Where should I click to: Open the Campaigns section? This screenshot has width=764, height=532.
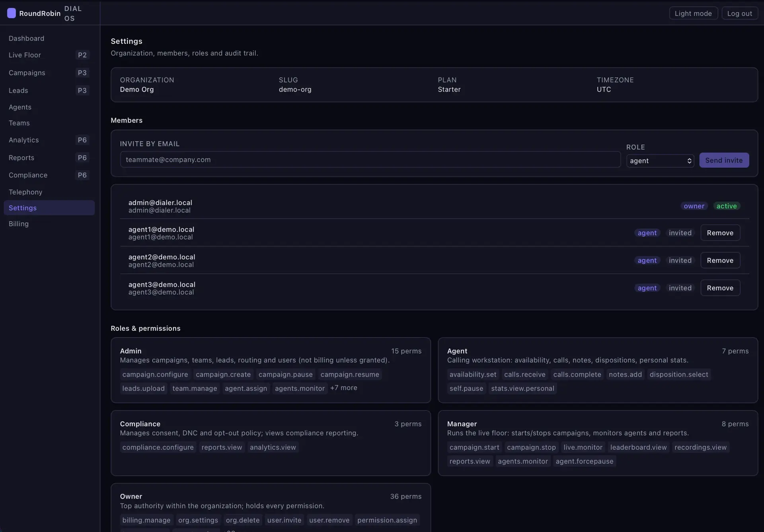(49, 73)
